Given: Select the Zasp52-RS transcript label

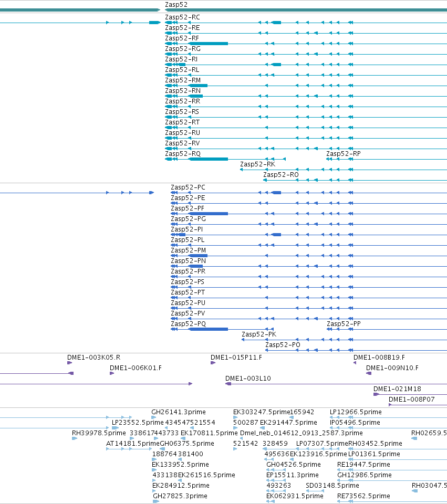Looking at the screenshot, I should point(182,112).
